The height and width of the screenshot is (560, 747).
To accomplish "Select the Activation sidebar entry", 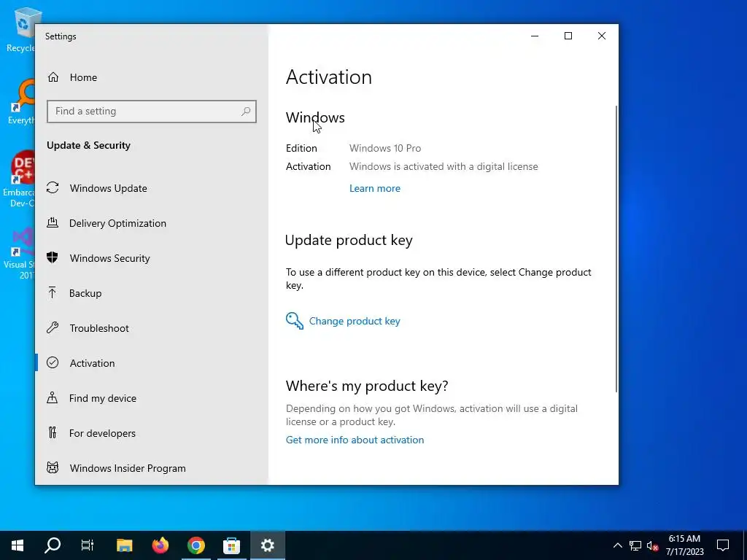I will click(x=152, y=363).
